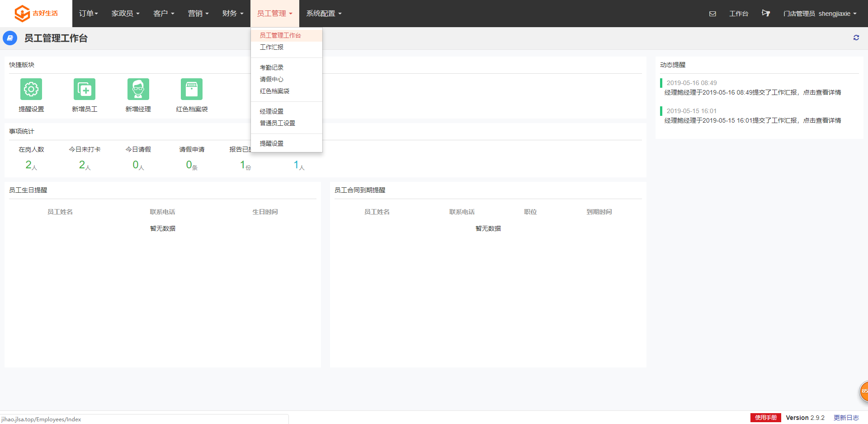The image size is (868, 424).
Task: Click the 今日未打卡 count of 2人
Action: (85, 165)
